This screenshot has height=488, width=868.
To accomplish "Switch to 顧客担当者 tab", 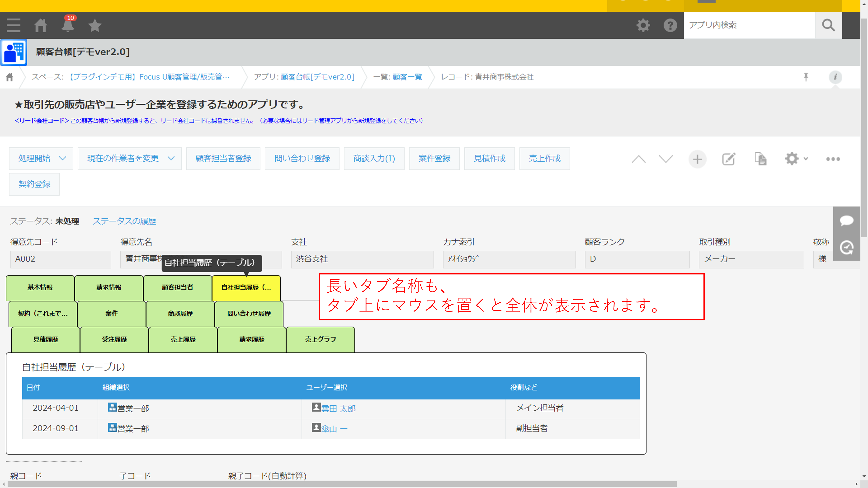I will coord(178,288).
